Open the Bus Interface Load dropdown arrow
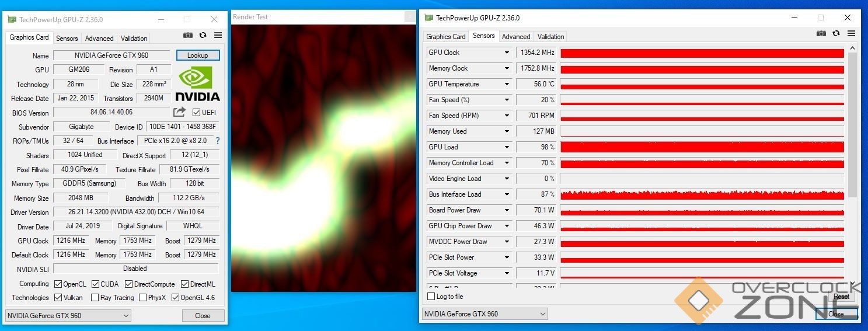 pos(507,194)
